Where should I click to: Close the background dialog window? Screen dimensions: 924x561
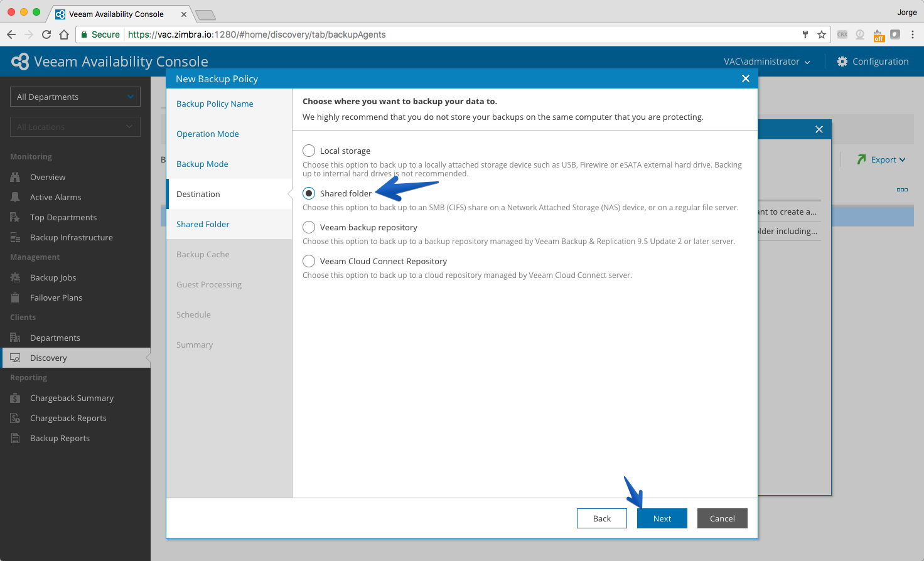point(819,129)
